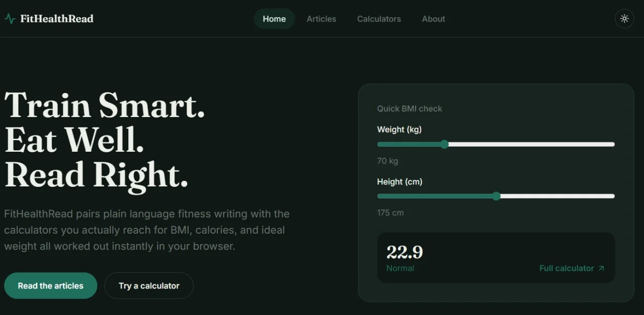The image size is (644, 315).
Task: Click the arrow icon beside Full calculator
Action: coord(601,268)
